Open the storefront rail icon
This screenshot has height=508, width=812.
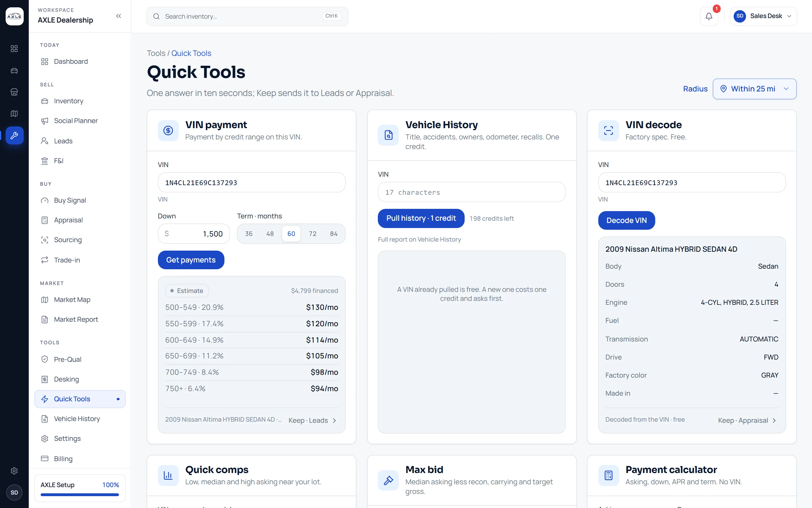14,92
